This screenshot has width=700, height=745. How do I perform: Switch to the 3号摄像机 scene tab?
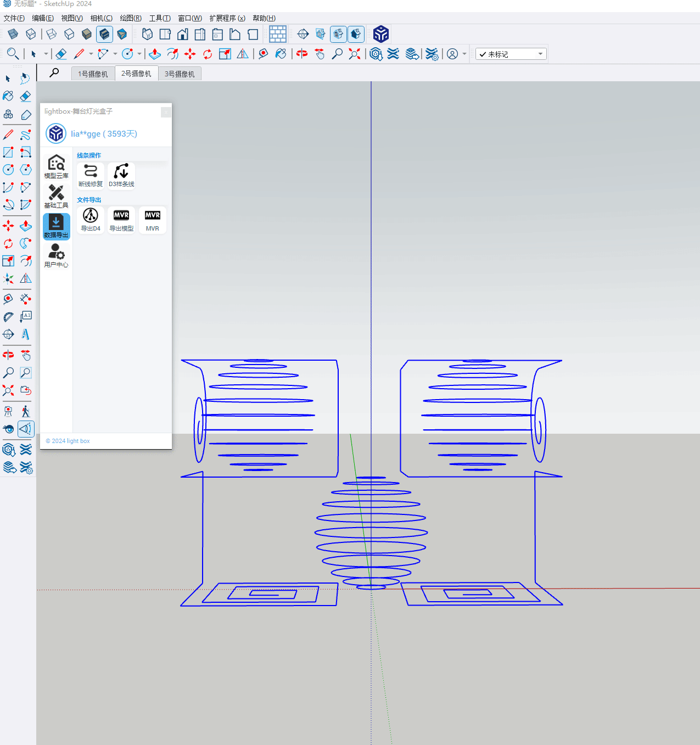(180, 74)
